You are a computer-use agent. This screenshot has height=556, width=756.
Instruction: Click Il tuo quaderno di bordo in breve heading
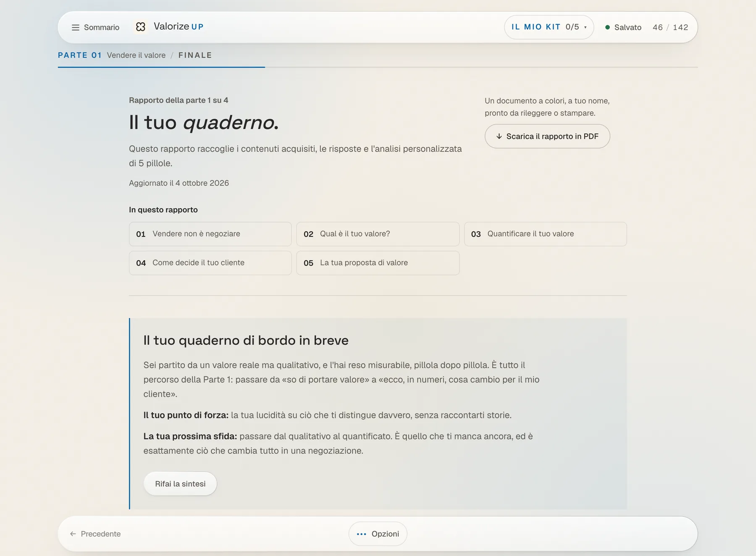coord(246,340)
